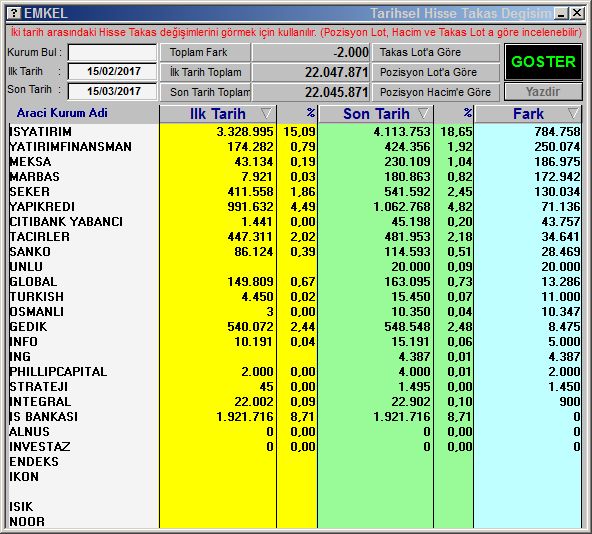
Task: Close the EMKEL window
Action: point(577,14)
